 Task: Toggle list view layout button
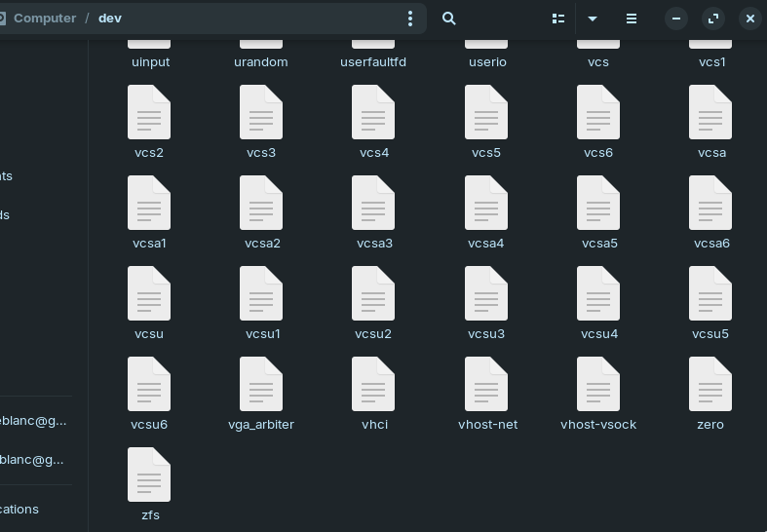click(558, 19)
